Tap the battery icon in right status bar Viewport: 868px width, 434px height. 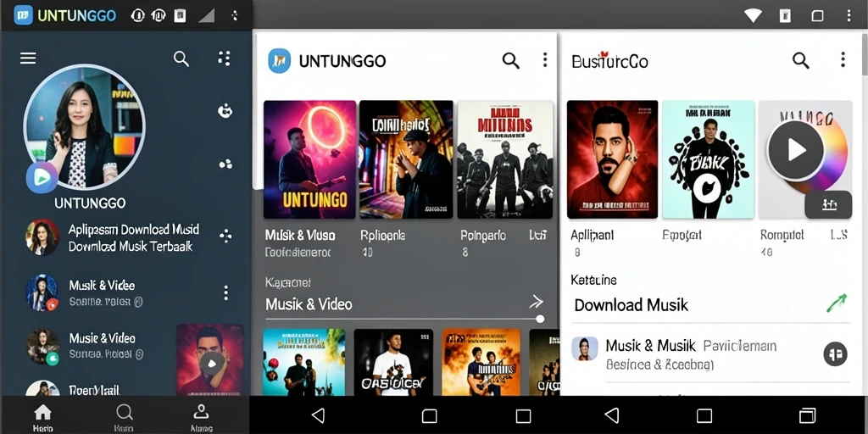click(x=785, y=15)
